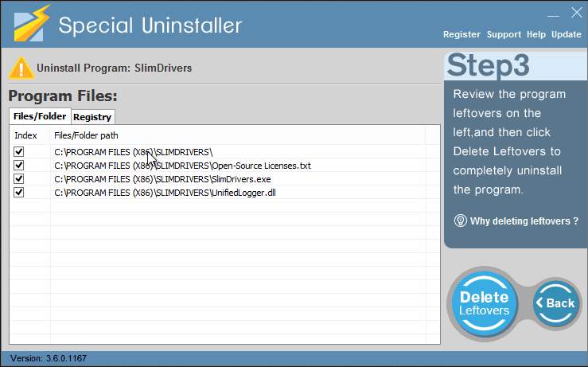Uncheck the SlimDrivers.exe checkbox

click(x=19, y=178)
